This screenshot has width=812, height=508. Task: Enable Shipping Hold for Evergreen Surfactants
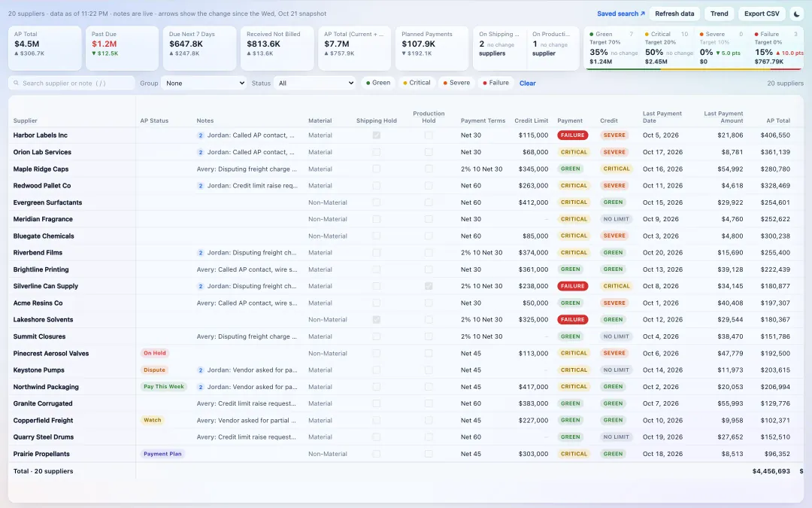tap(377, 202)
